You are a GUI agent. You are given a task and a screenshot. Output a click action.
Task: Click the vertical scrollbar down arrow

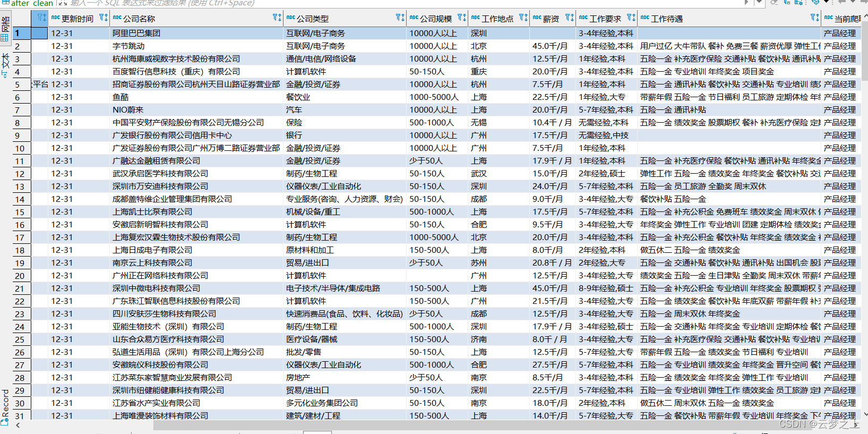(x=865, y=414)
